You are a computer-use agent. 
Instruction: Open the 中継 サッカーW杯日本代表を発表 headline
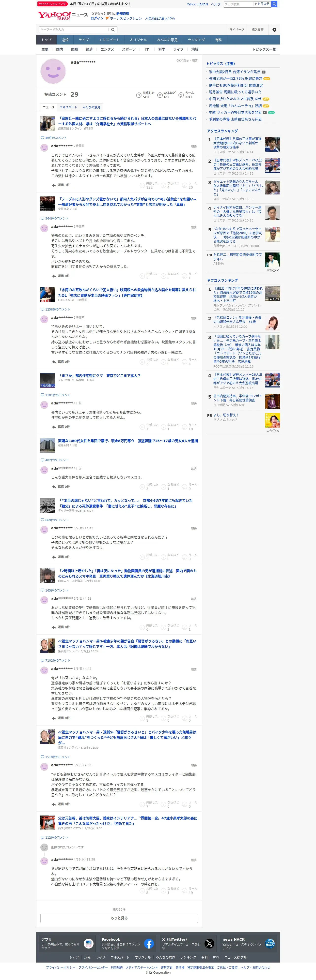pyautogui.click(x=235, y=113)
